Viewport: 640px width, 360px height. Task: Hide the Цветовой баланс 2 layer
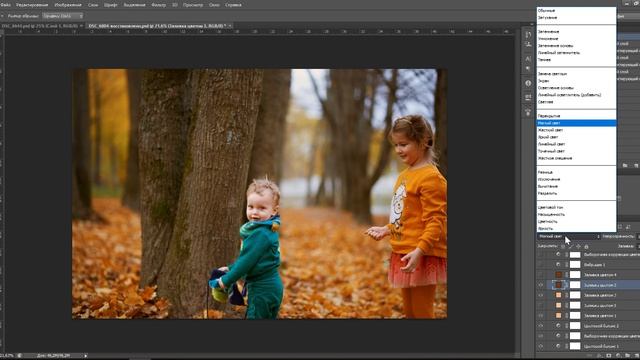(541, 326)
